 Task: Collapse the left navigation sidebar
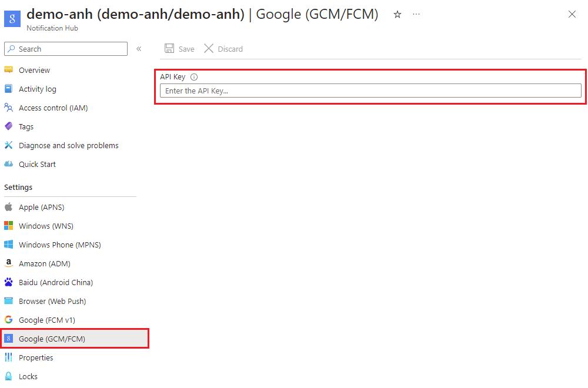click(x=139, y=49)
